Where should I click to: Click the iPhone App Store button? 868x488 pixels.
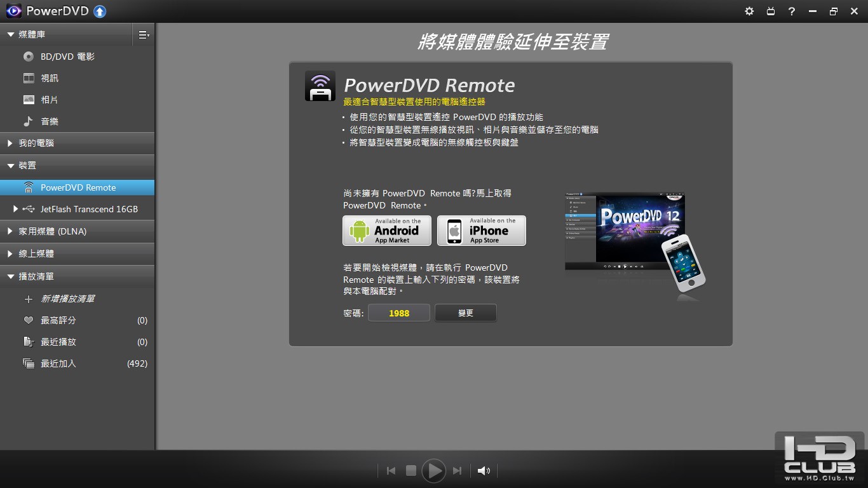click(x=482, y=231)
